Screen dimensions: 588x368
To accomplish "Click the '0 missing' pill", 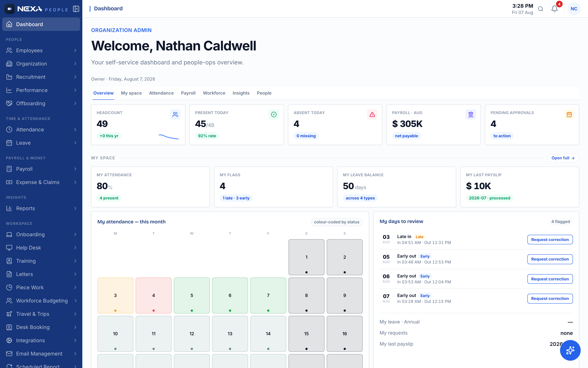I will [x=306, y=136].
